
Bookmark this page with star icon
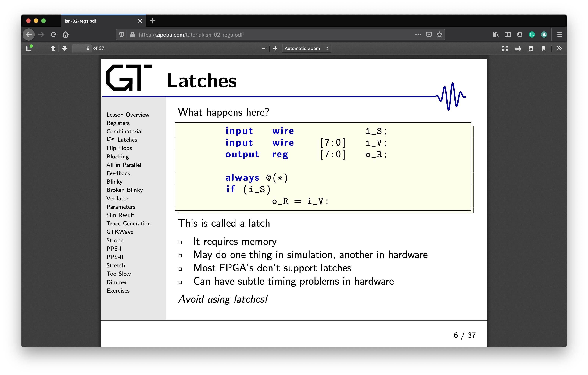(439, 35)
